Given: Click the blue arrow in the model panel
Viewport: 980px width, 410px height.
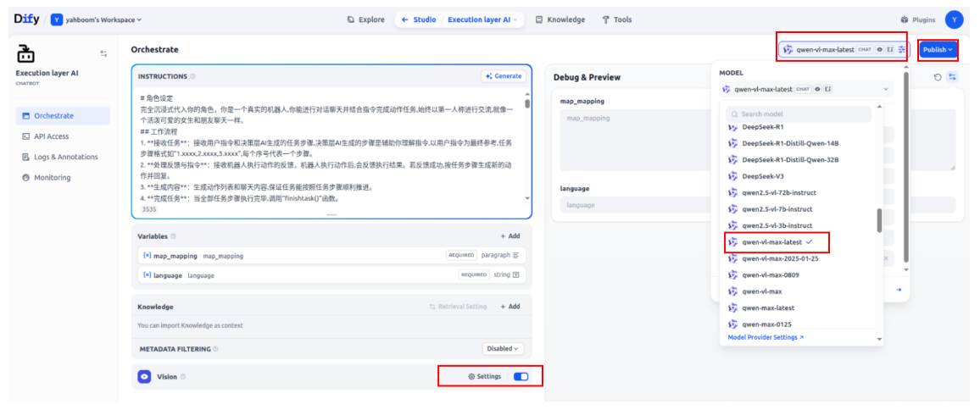Looking at the screenshot, I should (x=899, y=290).
